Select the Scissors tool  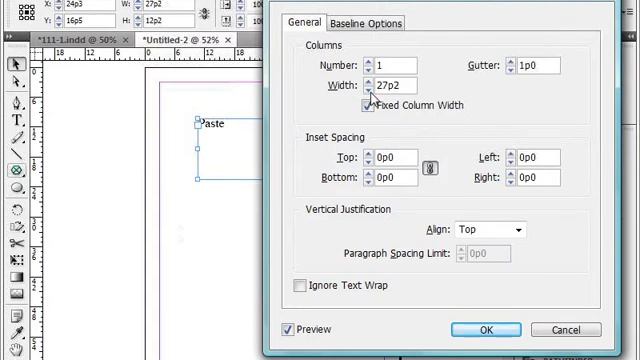(x=16, y=243)
